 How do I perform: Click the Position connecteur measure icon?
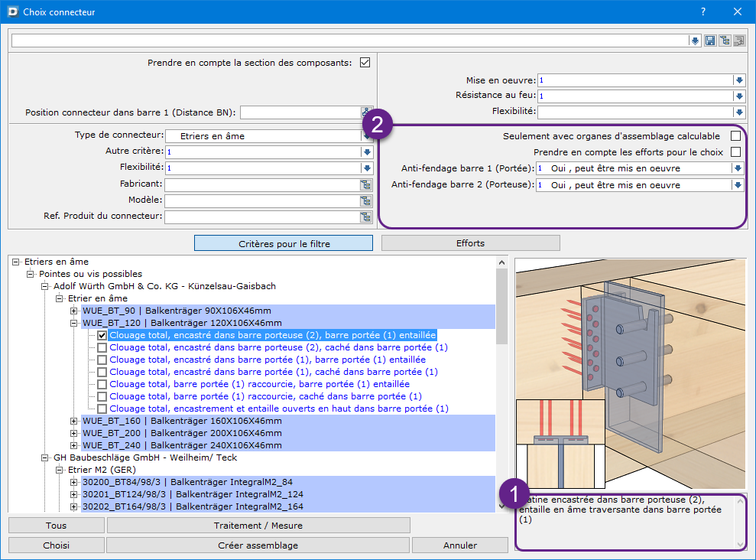coord(366,112)
